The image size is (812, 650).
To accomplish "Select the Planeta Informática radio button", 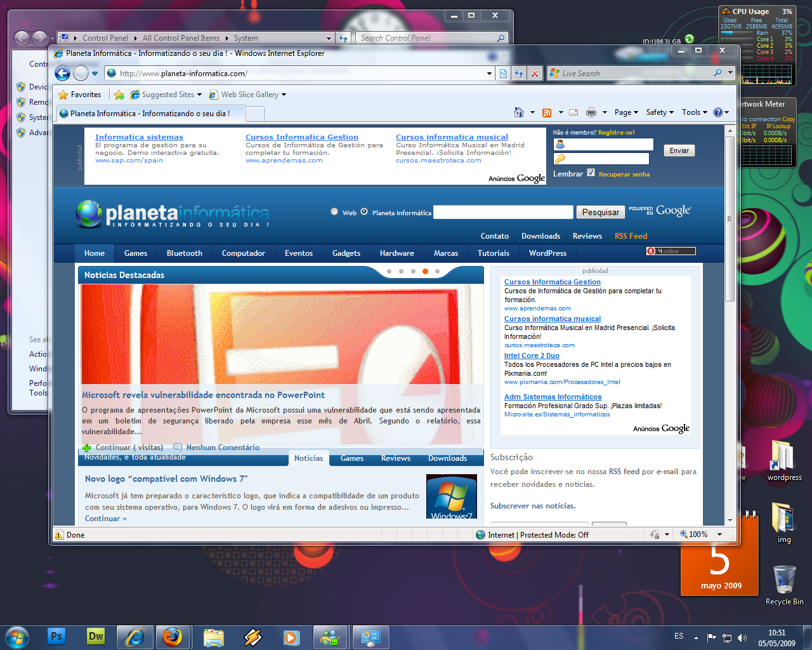I will tap(364, 212).
